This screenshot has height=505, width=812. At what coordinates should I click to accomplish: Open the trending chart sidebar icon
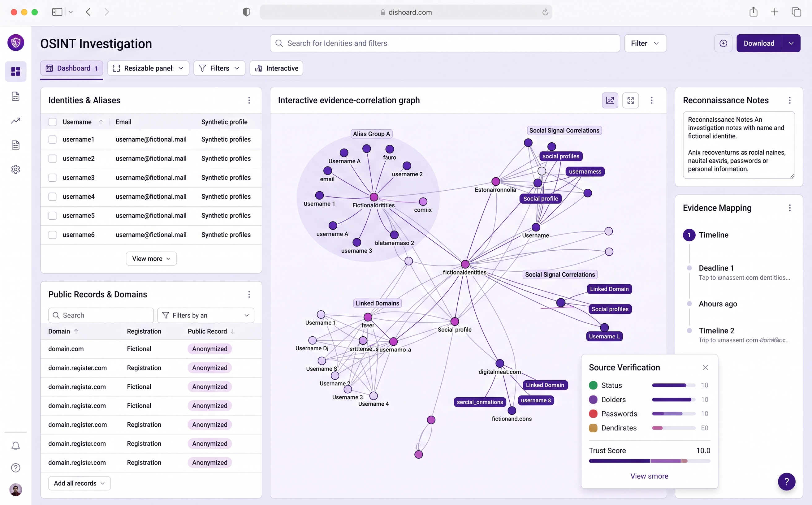click(x=16, y=120)
